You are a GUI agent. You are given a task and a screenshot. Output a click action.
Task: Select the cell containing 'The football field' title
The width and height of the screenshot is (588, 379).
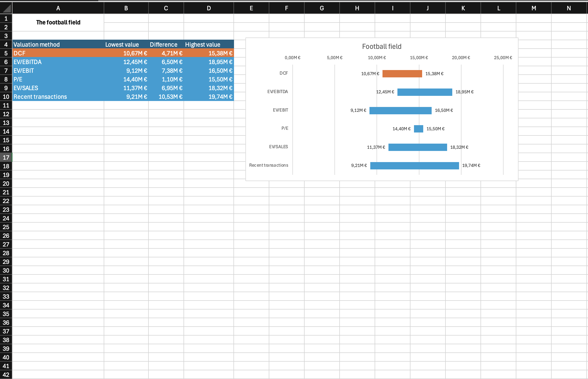(x=58, y=22)
